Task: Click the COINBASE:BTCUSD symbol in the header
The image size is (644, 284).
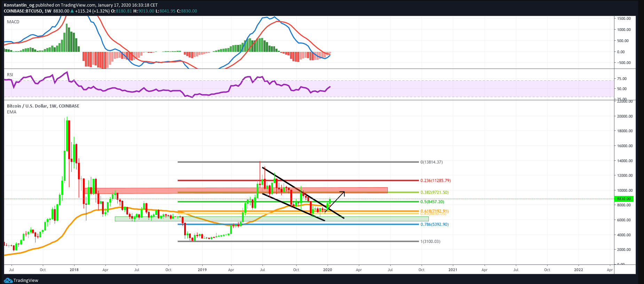Action: tap(23, 11)
